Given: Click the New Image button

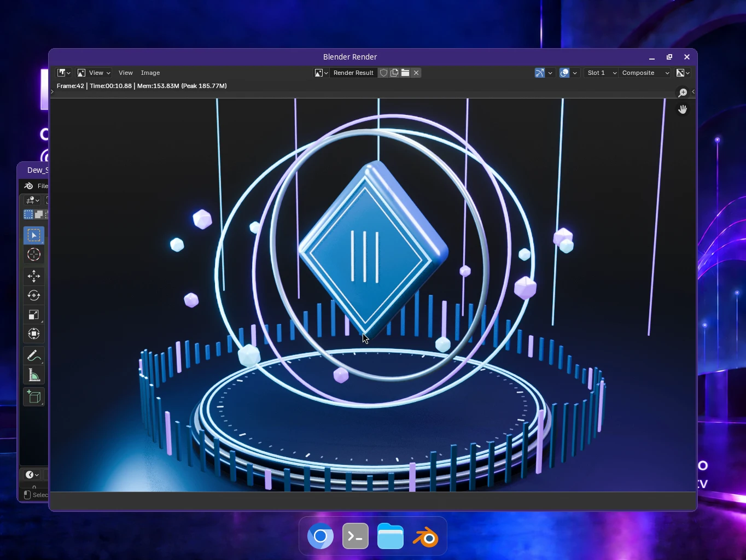Looking at the screenshot, I should coord(394,73).
